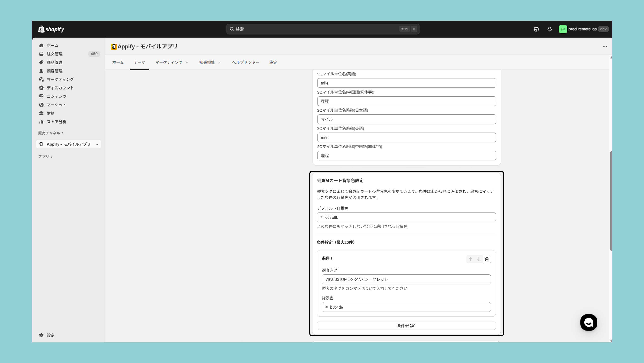
Task: Open the notifications bell
Action: pyautogui.click(x=549, y=29)
